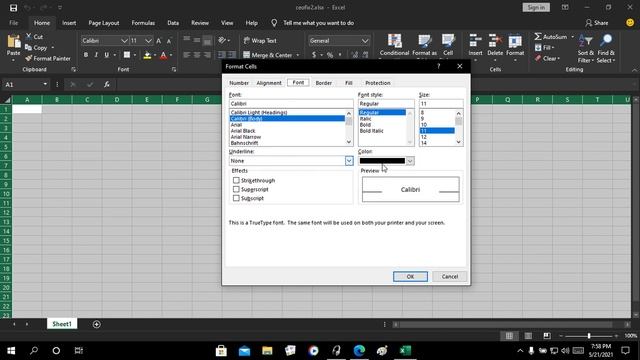Image resolution: width=640 pixels, height=360 pixels.
Task: Open the Formulas ribbon tab
Action: pyautogui.click(x=143, y=23)
